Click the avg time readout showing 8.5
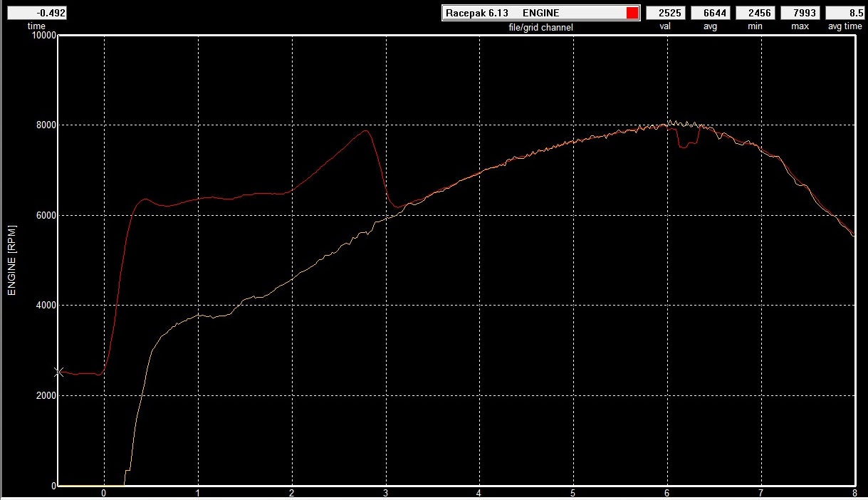Viewport: 868px width, 500px height. (x=845, y=13)
